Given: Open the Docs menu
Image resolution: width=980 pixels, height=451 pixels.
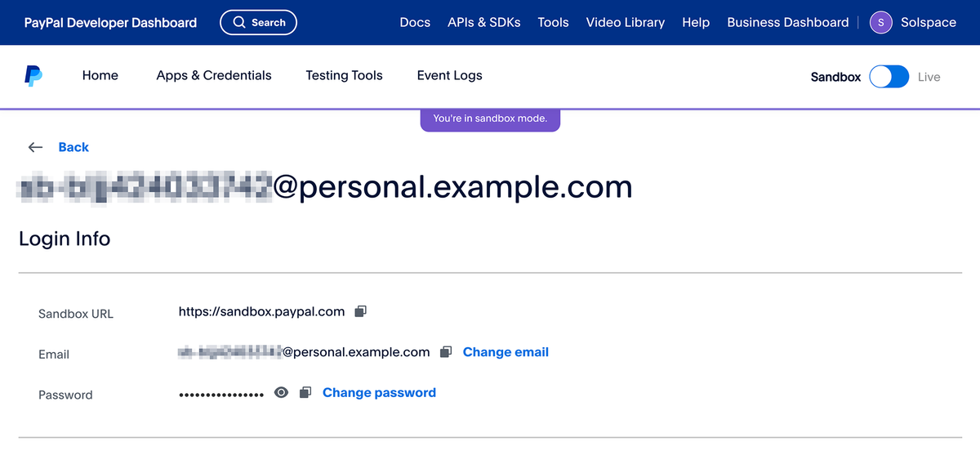Looking at the screenshot, I should coord(415,23).
